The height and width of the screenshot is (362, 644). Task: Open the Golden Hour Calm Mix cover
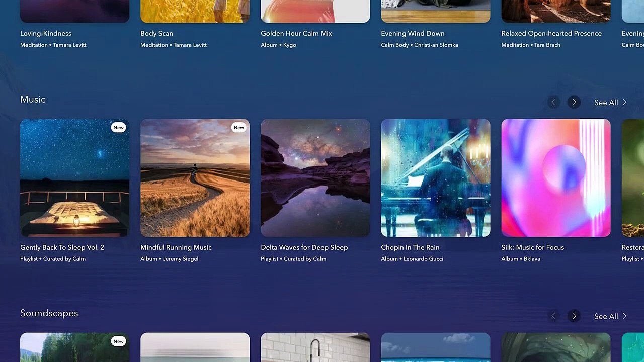(x=315, y=11)
